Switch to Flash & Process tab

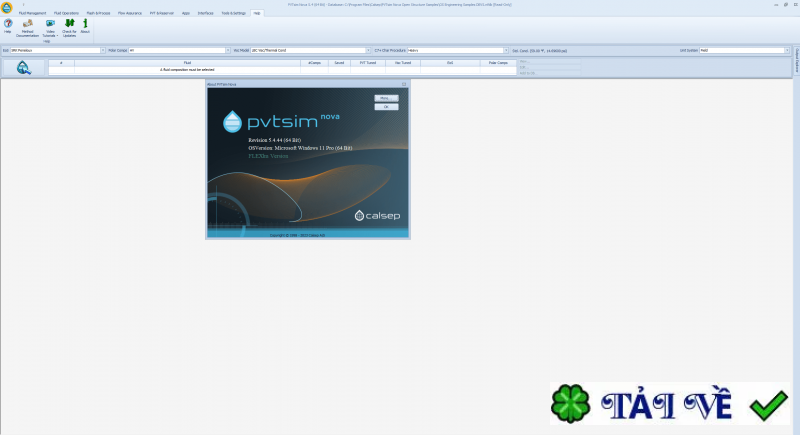tap(98, 13)
